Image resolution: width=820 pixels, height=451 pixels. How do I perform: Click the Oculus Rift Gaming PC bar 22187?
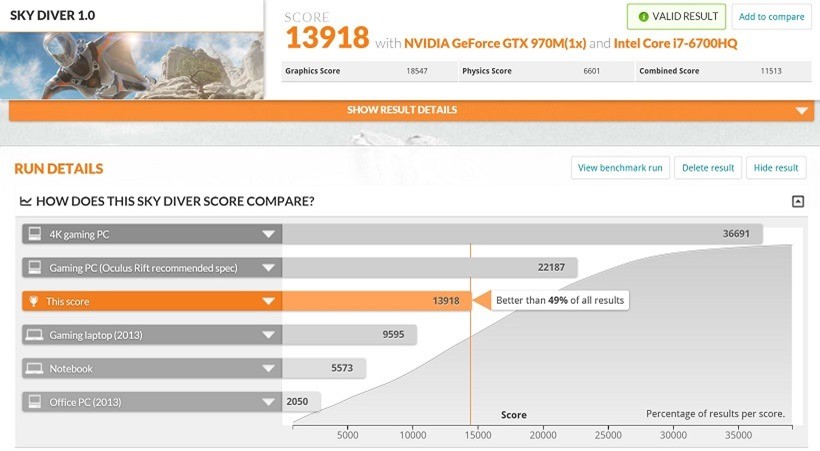(430, 267)
